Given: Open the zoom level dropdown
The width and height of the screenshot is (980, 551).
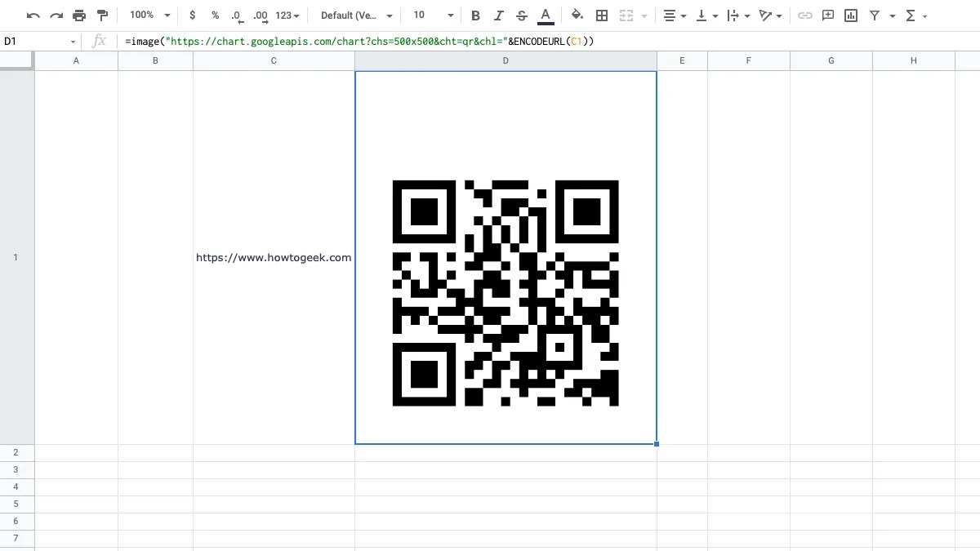Looking at the screenshot, I should pyautogui.click(x=148, y=15).
